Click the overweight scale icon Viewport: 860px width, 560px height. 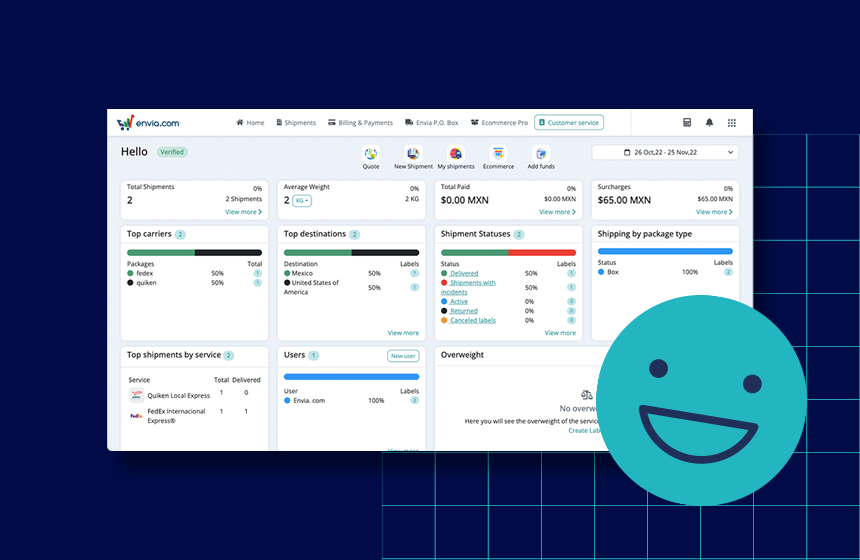[x=586, y=394]
